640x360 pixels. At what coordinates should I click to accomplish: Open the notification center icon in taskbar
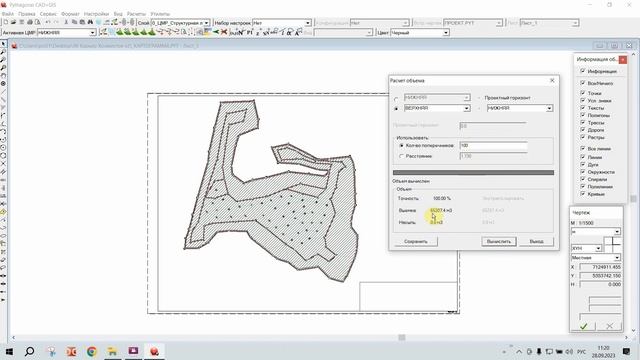coord(627,351)
